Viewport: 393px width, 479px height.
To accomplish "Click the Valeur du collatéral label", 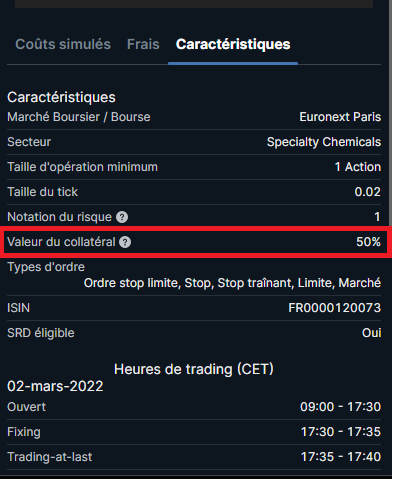I will coord(61,242).
